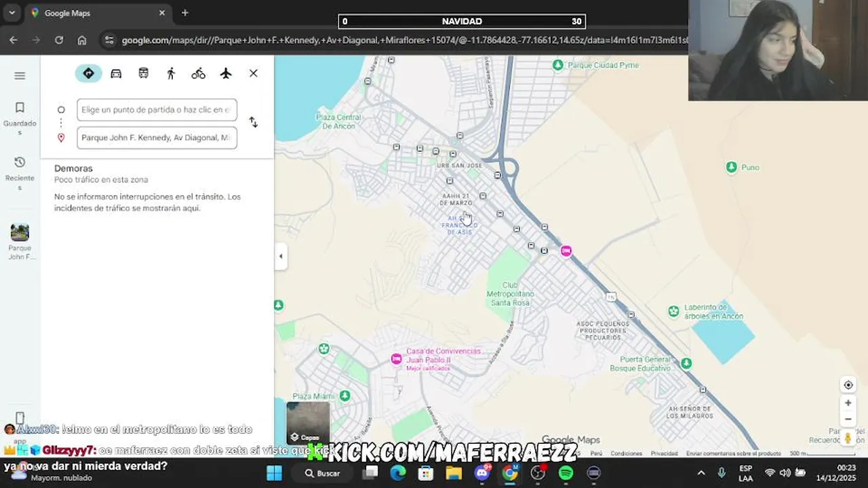This screenshot has height=488, width=868.
Task: Click the starting point input field
Action: coord(157,110)
